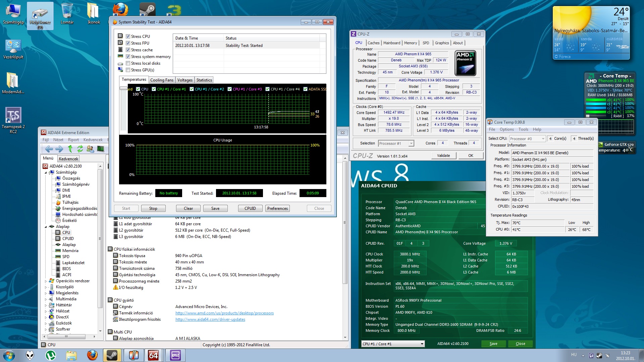Click the Validate button in CPU-Z

[x=443, y=156]
